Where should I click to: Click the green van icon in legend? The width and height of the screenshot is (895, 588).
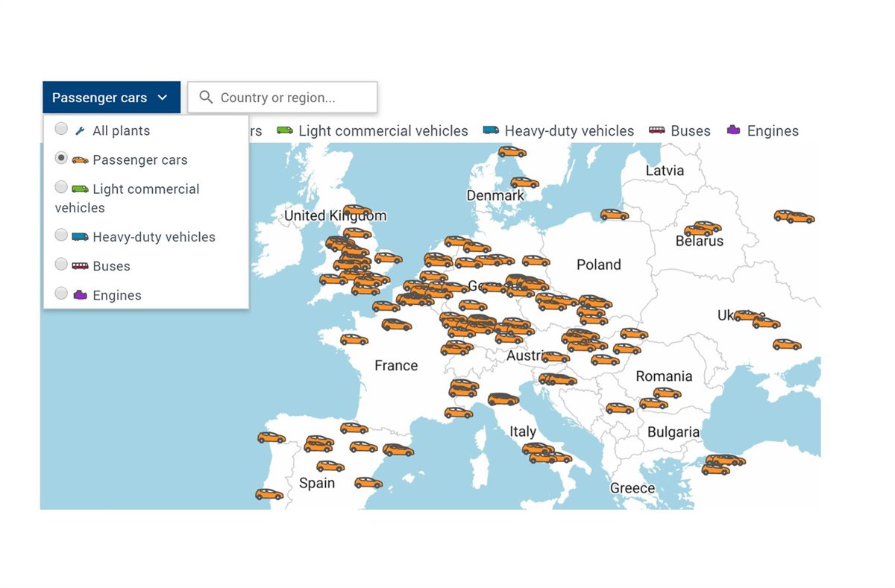[285, 130]
